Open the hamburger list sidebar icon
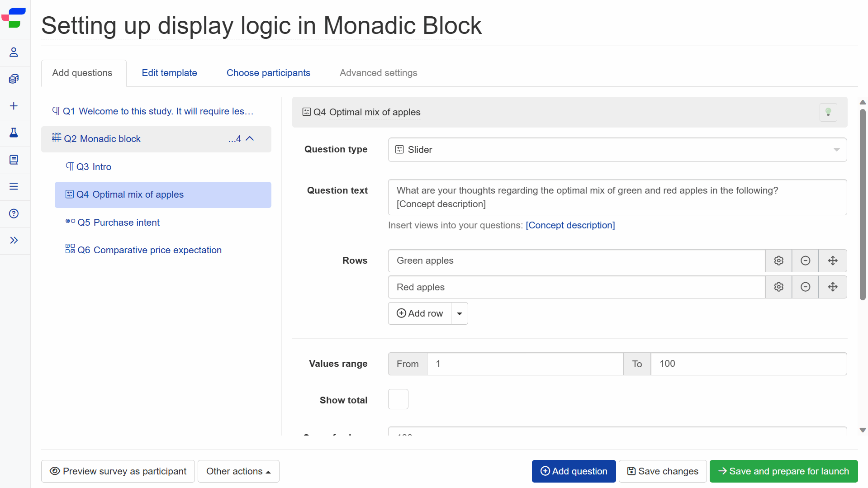 (x=14, y=186)
